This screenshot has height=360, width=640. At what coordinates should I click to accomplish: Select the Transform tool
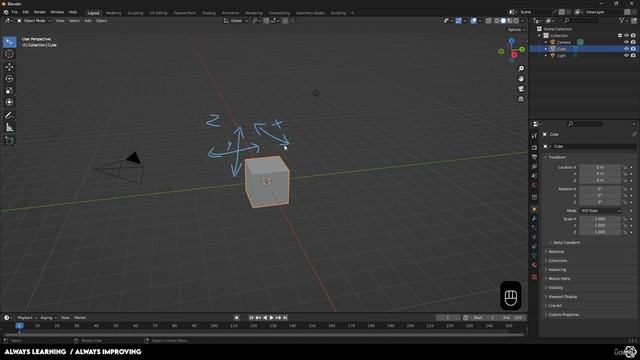pyautogui.click(x=9, y=102)
